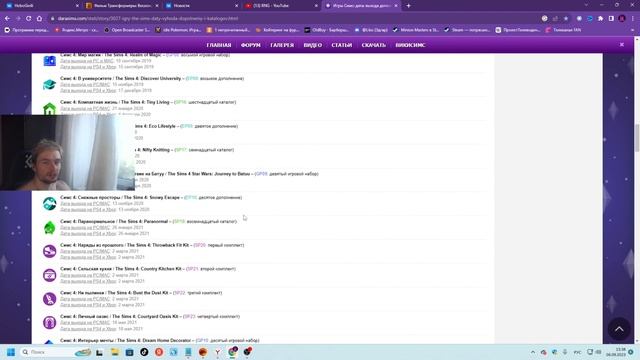Close the purple site header with X

[x=622, y=44]
